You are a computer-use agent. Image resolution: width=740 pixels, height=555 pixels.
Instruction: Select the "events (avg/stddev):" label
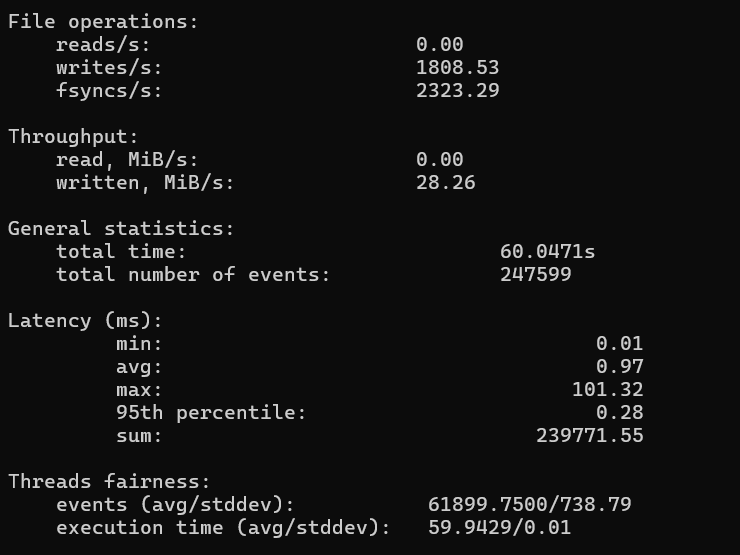175,505
